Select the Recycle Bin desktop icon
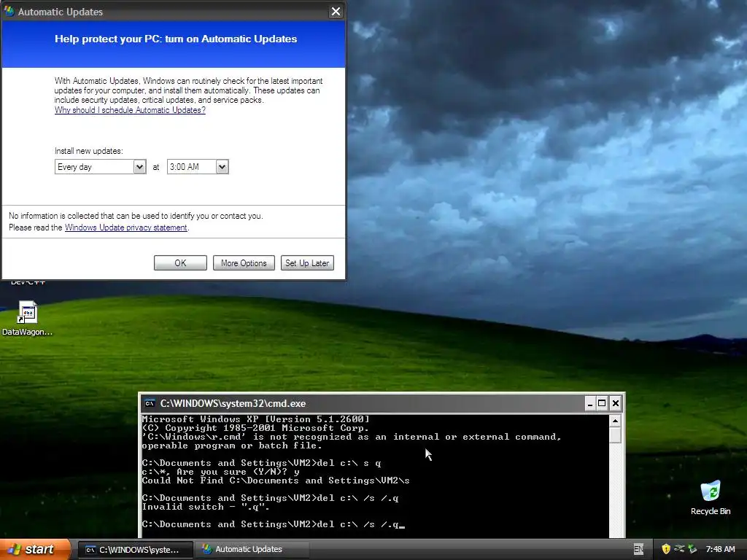 pyautogui.click(x=711, y=497)
